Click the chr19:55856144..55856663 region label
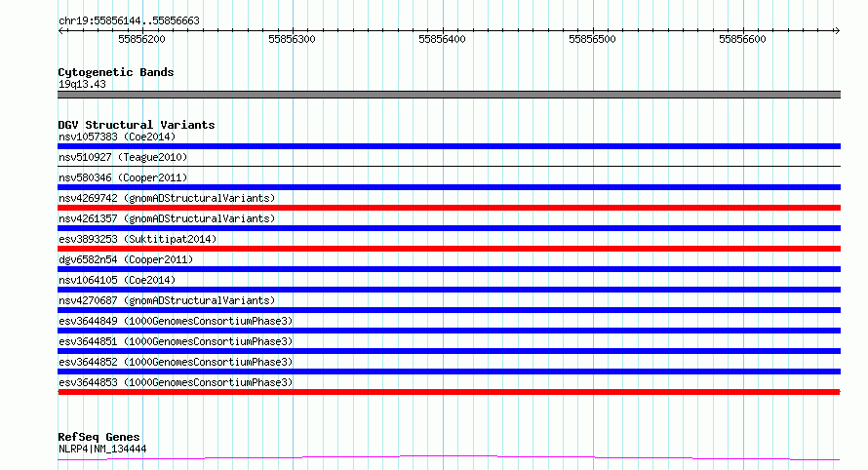This screenshot has height=470, width=868. tap(129, 20)
